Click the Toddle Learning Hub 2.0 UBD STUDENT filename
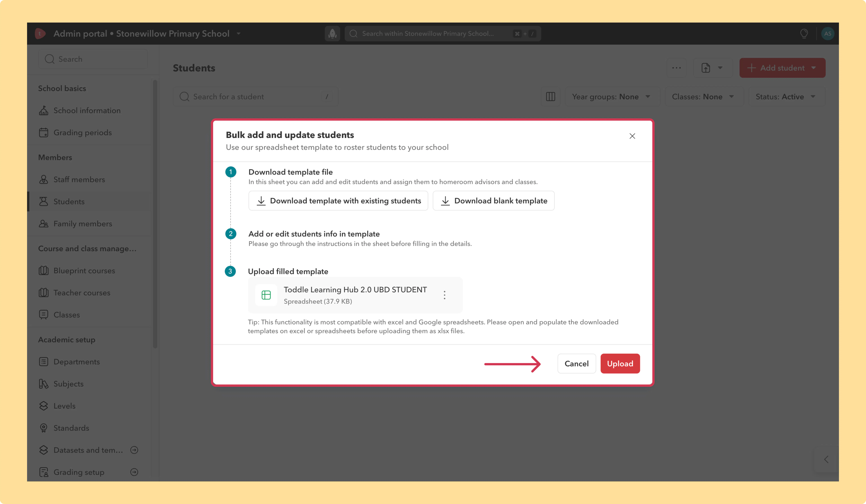This screenshot has width=866, height=504. 355,290
